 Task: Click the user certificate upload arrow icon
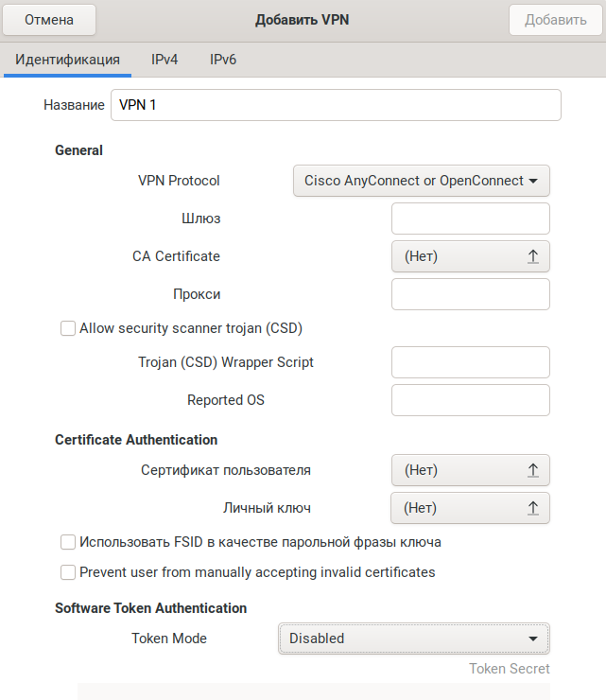tap(532, 470)
